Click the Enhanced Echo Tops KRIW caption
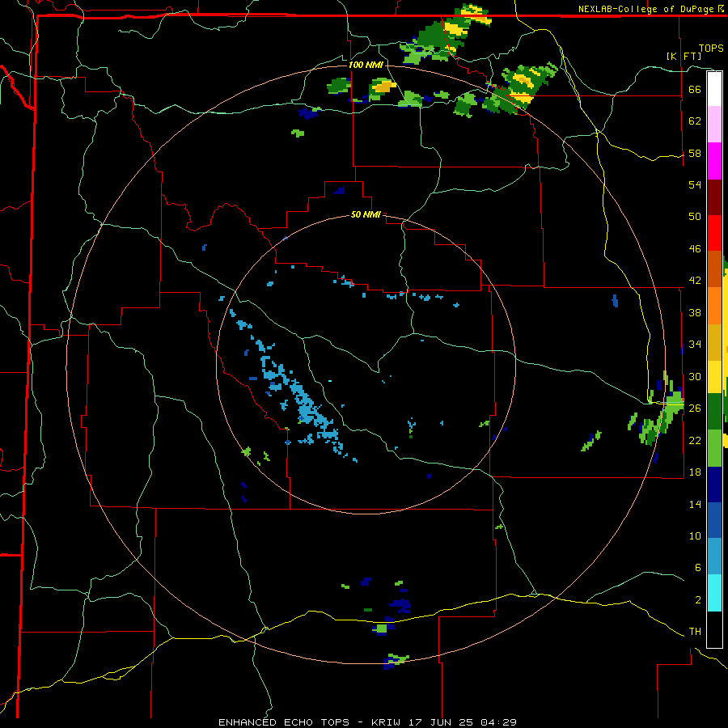The image size is (728, 728). coord(367,722)
